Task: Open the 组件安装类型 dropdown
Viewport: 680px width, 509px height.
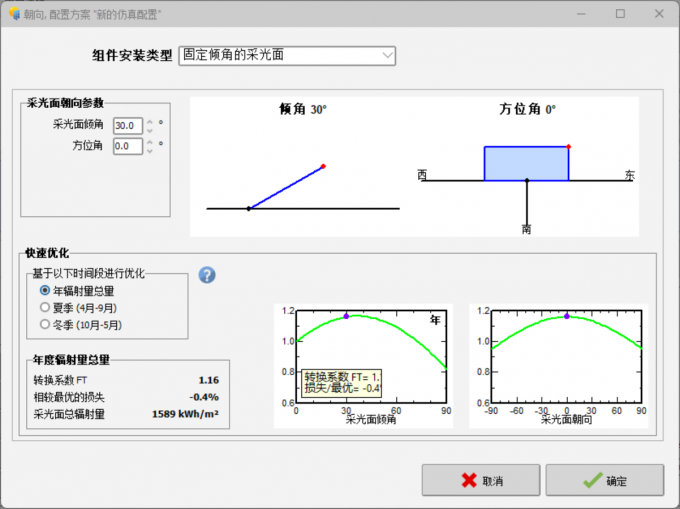Action: click(x=287, y=55)
